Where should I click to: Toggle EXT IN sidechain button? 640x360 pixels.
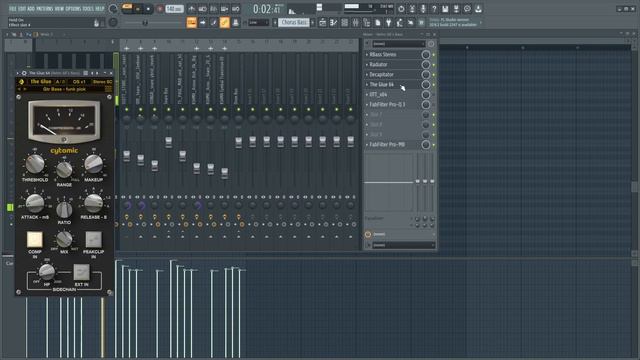[81, 272]
